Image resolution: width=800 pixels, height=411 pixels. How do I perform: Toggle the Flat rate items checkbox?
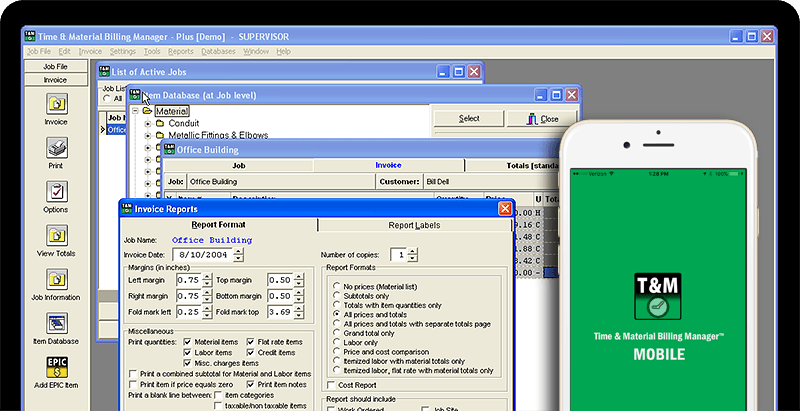pos(251,342)
